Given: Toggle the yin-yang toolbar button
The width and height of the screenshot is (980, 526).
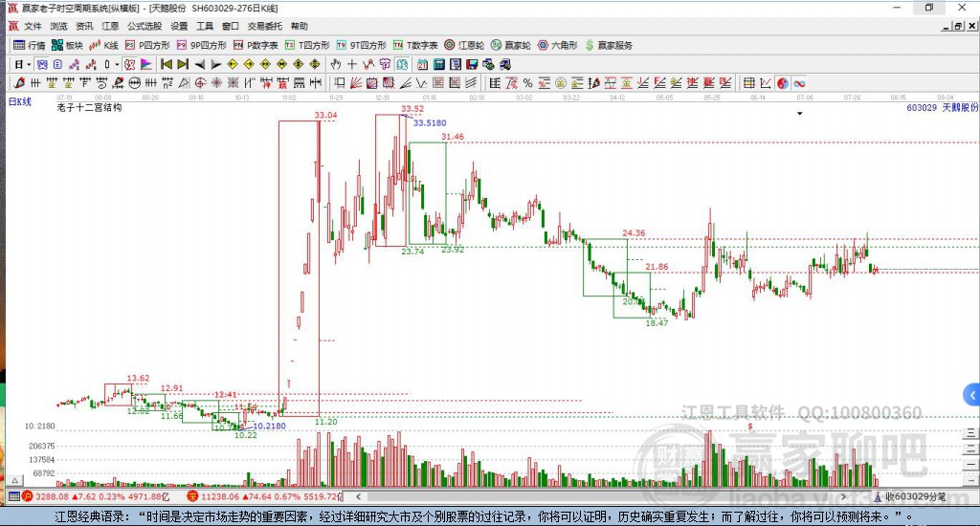Looking at the screenshot, I should point(783,83).
